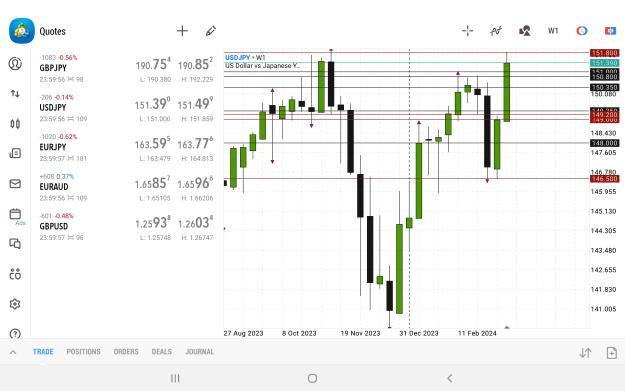Open the settings gear sidebar icon
The image size is (625, 391).
pyautogui.click(x=15, y=304)
